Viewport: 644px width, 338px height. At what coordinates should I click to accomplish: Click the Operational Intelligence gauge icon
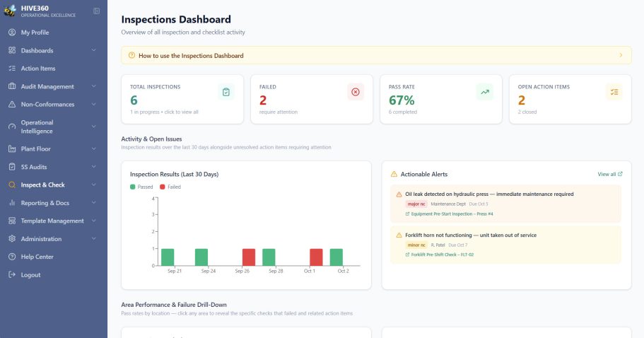tap(12, 127)
